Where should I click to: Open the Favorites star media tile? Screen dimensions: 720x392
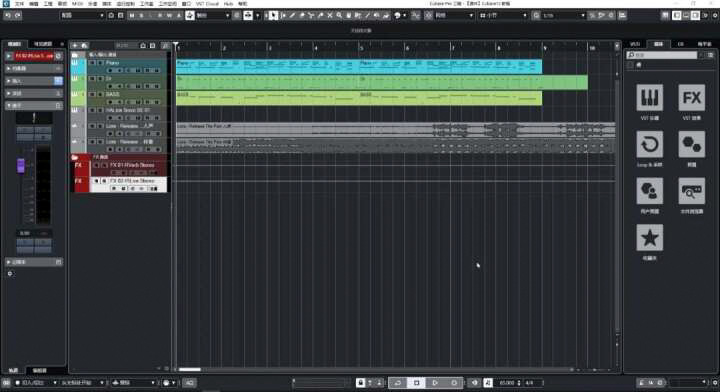coord(649,237)
